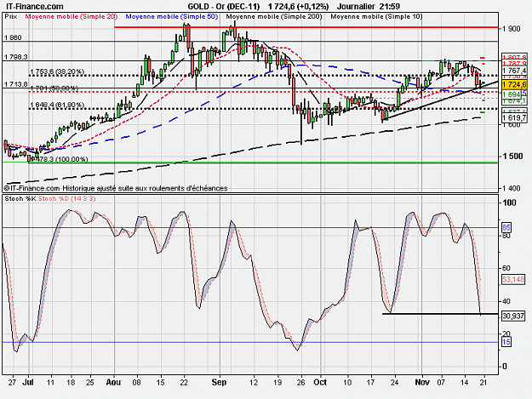Click the IT-Finance.com title at top left
This screenshot has height=399, width=532.
click(x=35, y=7)
